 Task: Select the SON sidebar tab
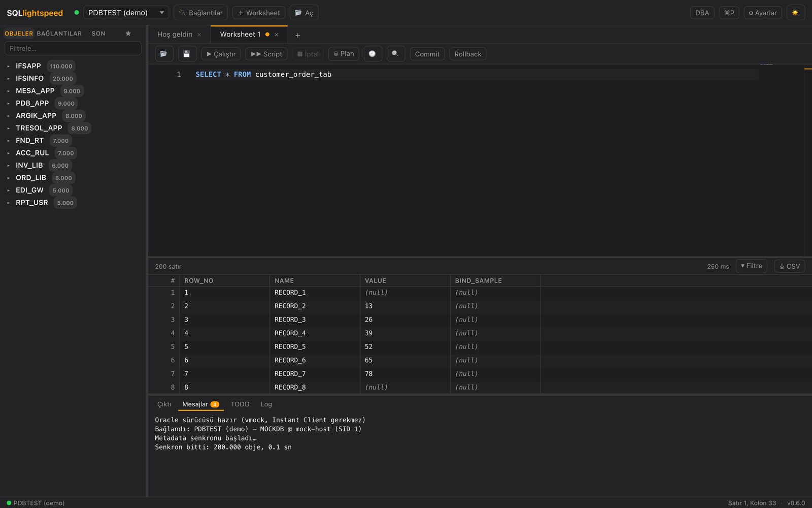[x=98, y=34]
